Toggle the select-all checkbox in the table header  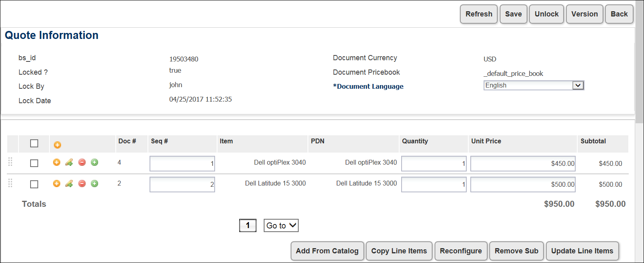click(34, 143)
